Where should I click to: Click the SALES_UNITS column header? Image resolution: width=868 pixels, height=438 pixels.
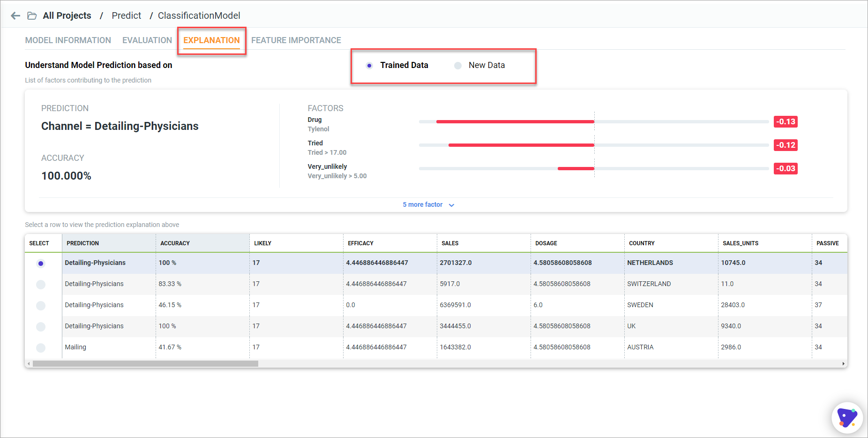tap(765, 243)
